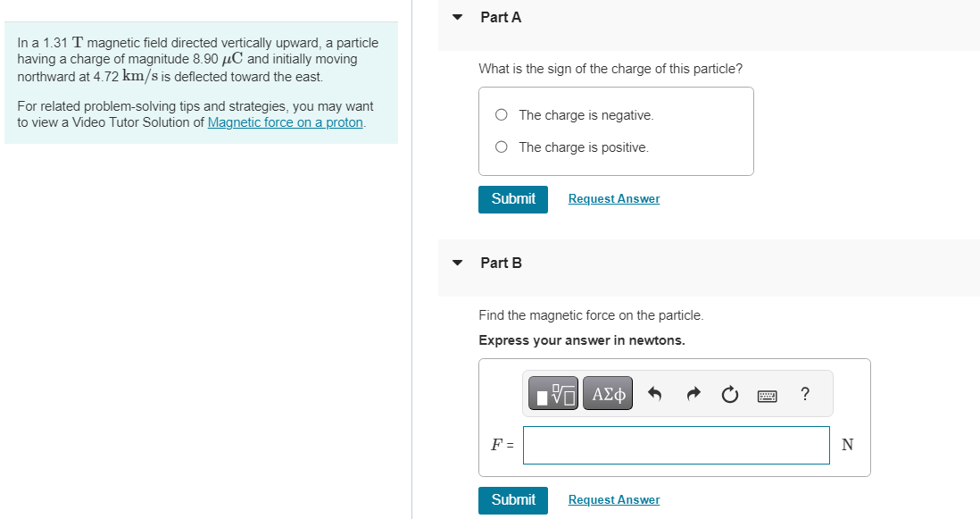
Task: Request the answer for Part A
Action: (x=614, y=199)
